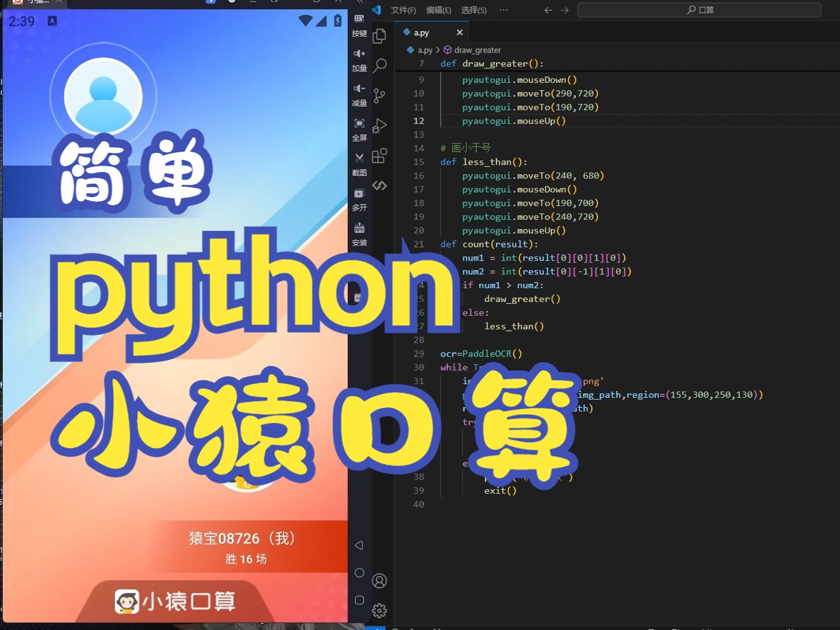The height and width of the screenshot is (630, 840).
Task: Tap the 胜 16 场 win count
Action: tap(246, 559)
